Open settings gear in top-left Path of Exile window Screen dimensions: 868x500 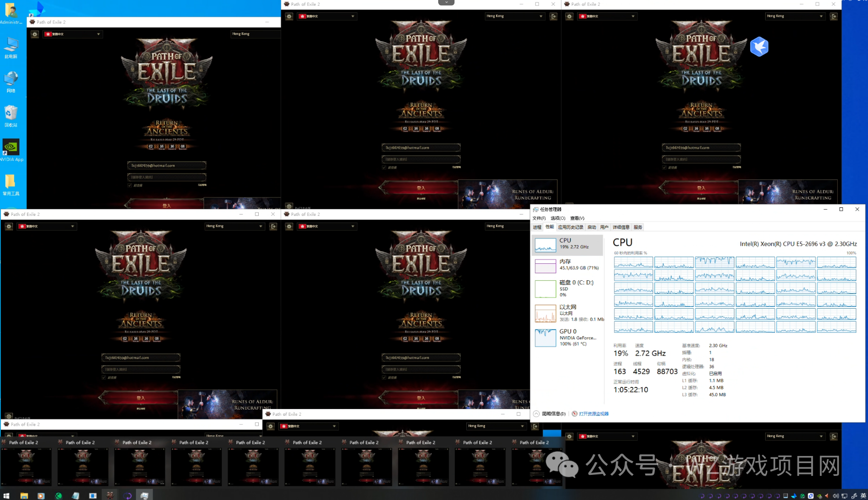click(x=35, y=34)
